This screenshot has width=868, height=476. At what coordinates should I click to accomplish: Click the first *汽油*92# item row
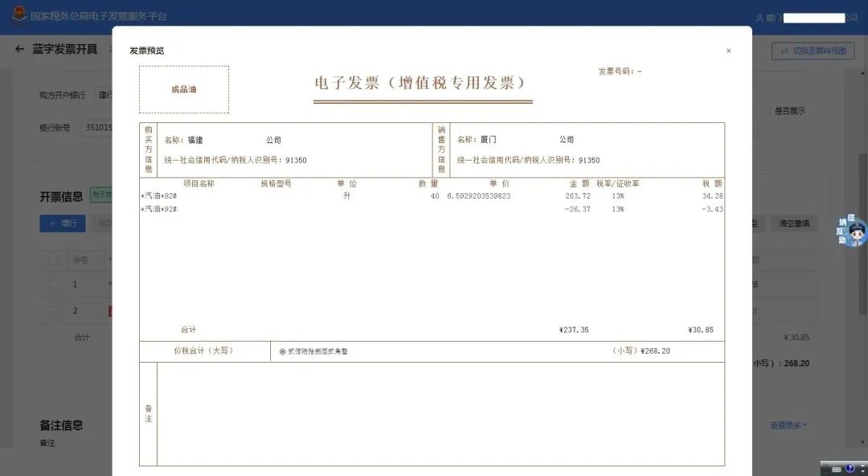[x=159, y=196]
